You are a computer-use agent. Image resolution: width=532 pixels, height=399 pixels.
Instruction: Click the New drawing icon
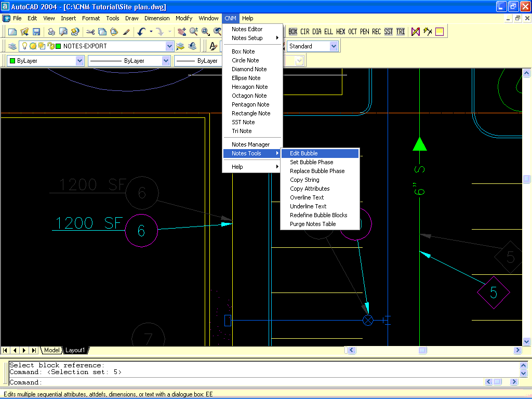tap(13, 32)
